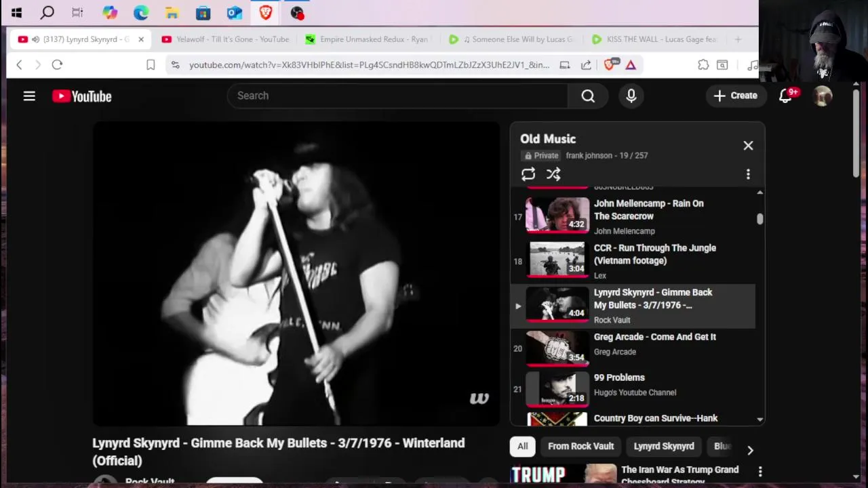Go to YouTube home via logo

pyautogui.click(x=82, y=96)
